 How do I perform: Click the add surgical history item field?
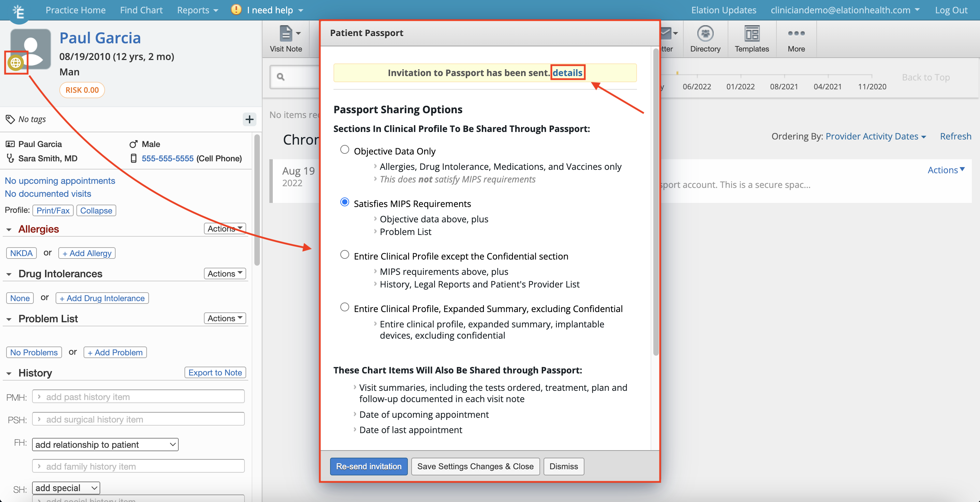[138, 419]
